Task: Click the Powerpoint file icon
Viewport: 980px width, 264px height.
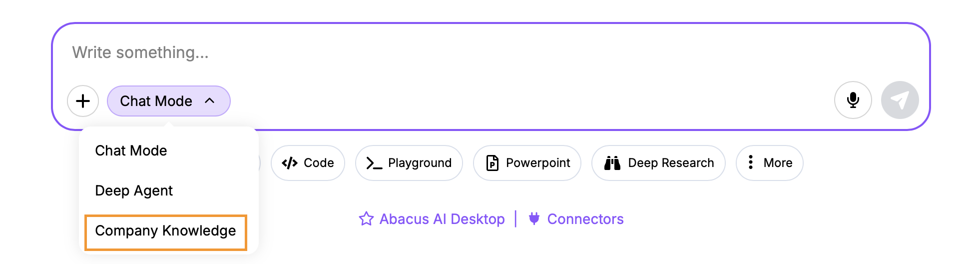Action: tap(492, 163)
